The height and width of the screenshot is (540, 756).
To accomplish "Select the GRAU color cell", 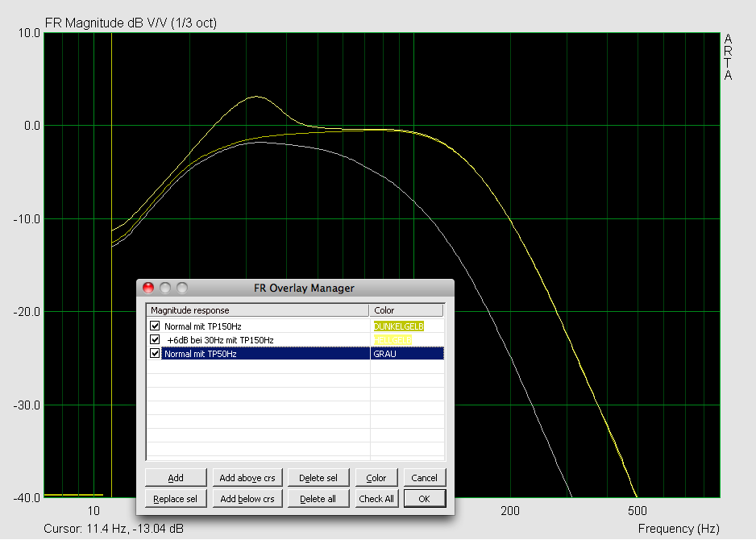I will [x=407, y=353].
